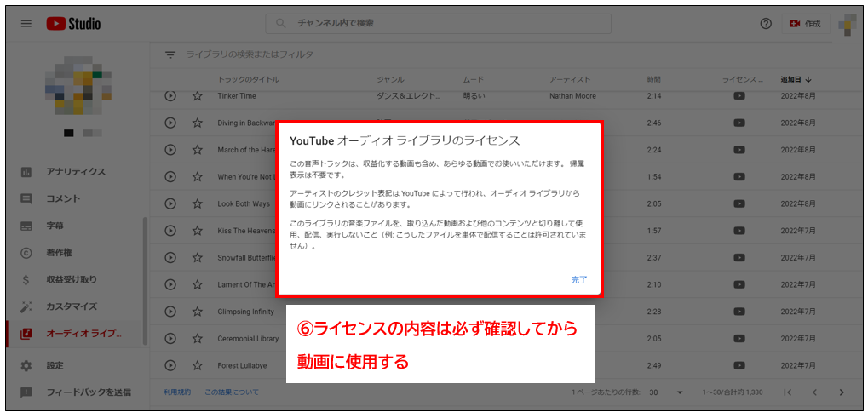Star the Lament Of The track
The height and width of the screenshot is (418, 868).
coord(197,284)
